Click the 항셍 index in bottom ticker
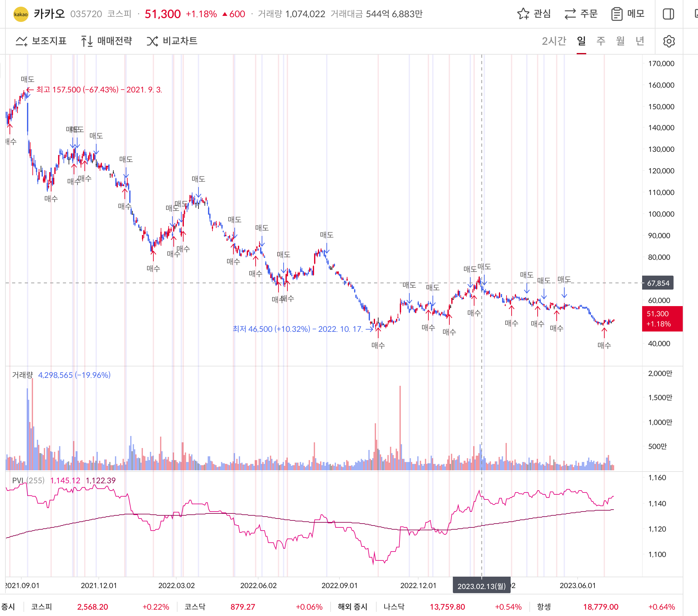Screen dimensions: 698x616 point(544,606)
